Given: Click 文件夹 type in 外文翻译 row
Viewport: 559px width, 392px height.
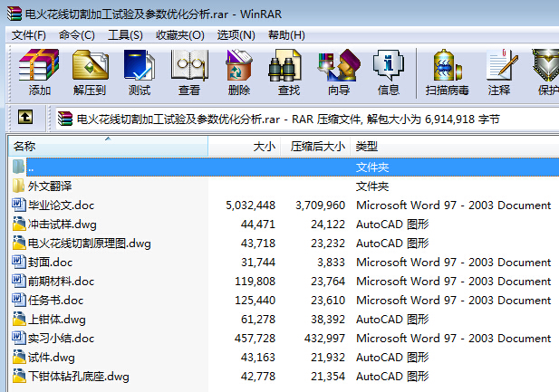Looking at the screenshot, I should [x=372, y=186].
